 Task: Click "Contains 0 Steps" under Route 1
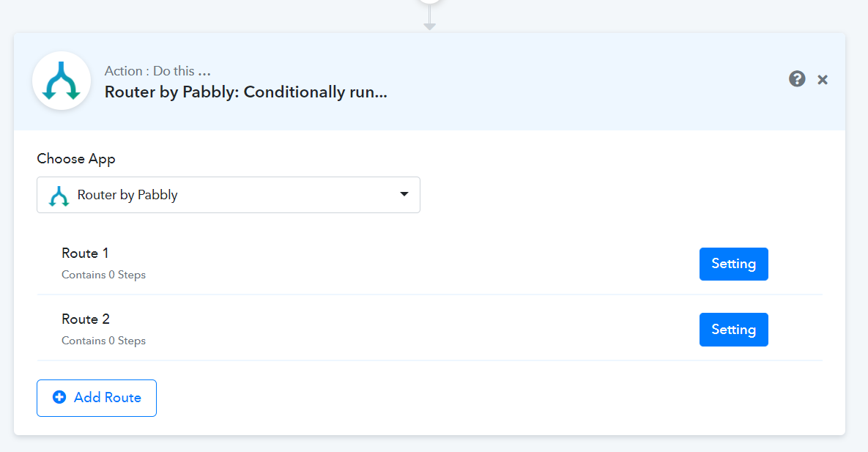103,275
